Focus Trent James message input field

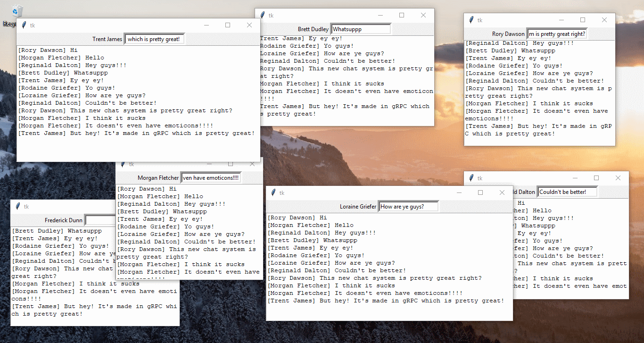155,39
